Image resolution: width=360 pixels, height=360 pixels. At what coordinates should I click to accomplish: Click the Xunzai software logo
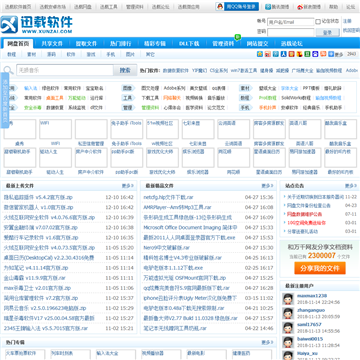point(37,24)
